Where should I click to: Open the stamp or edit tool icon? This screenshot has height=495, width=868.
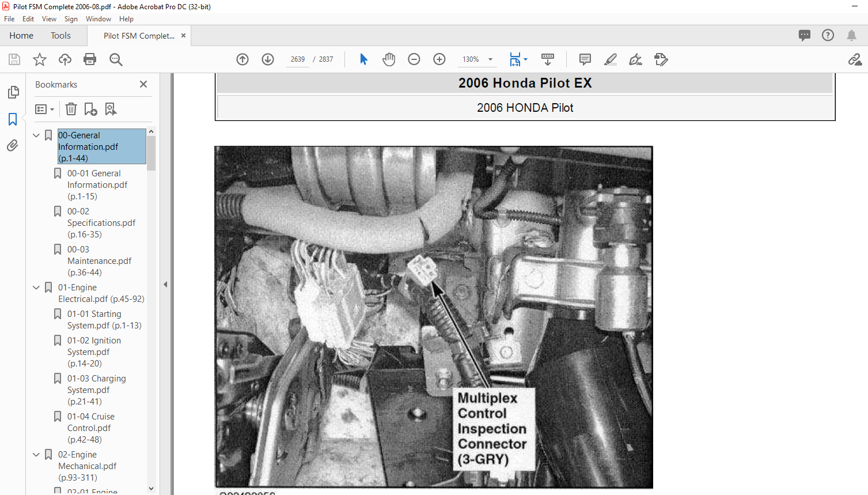(661, 59)
